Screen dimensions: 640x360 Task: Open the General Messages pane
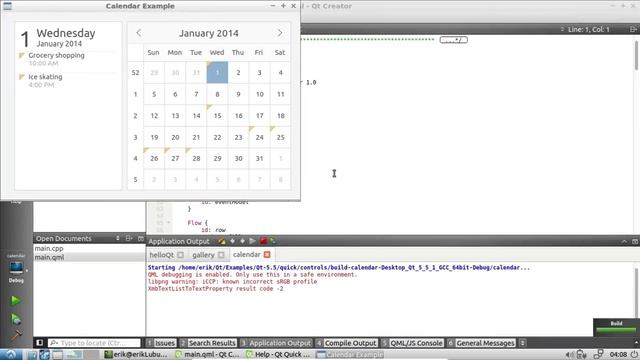point(481,343)
